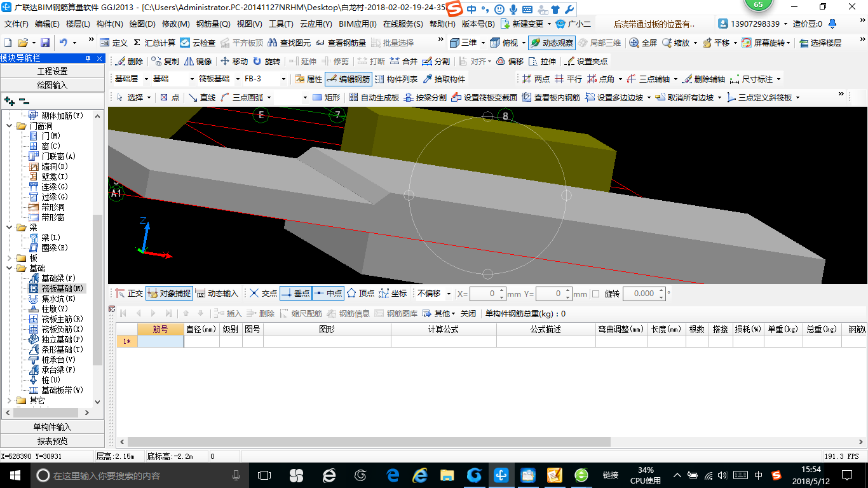Select 集水坑(K) tree item
Screen dimensions: 868x488
click(52, 298)
